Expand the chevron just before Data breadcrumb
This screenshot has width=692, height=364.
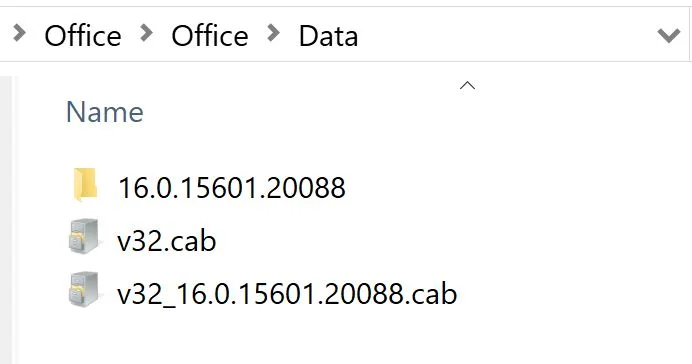[x=274, y=33]
